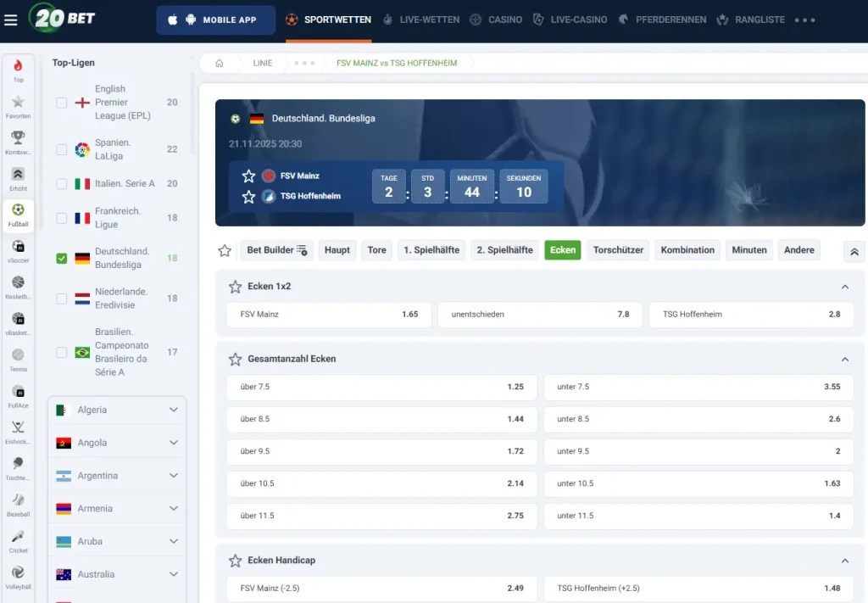Open the hamburger menu icon

click(x=11, y=20)
